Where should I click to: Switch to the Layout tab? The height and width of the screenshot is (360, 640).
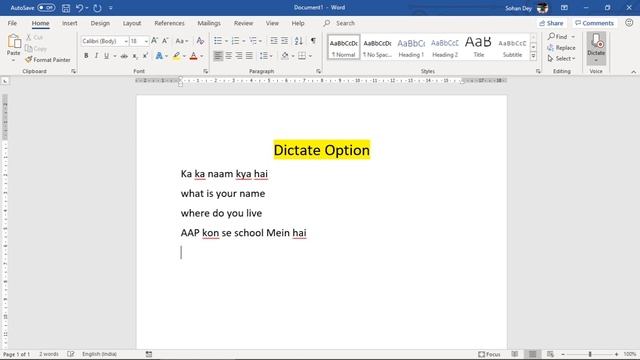132,23
